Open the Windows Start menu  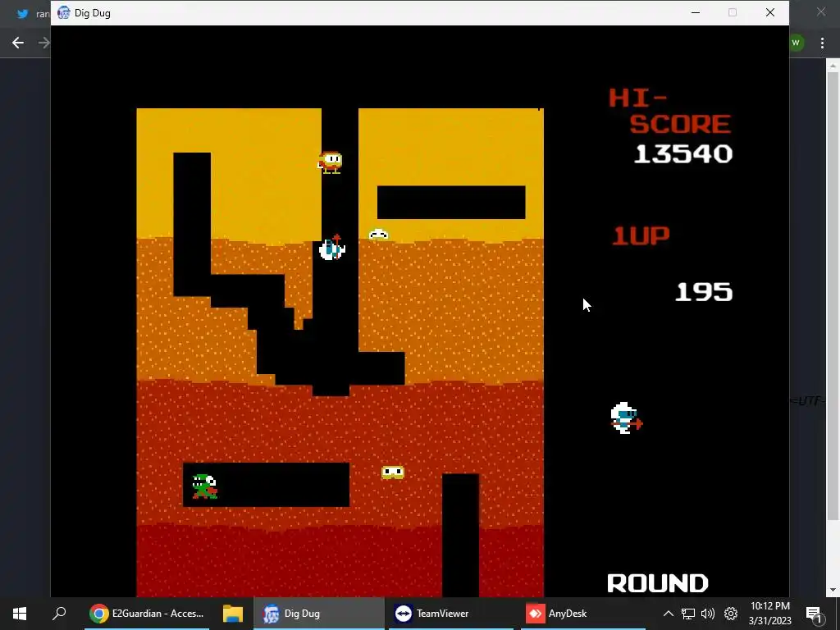pos(20,614)
